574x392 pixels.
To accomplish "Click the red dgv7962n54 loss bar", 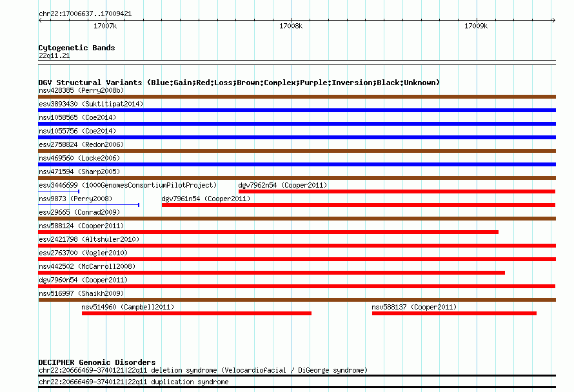I will click(x=397, y=191).
